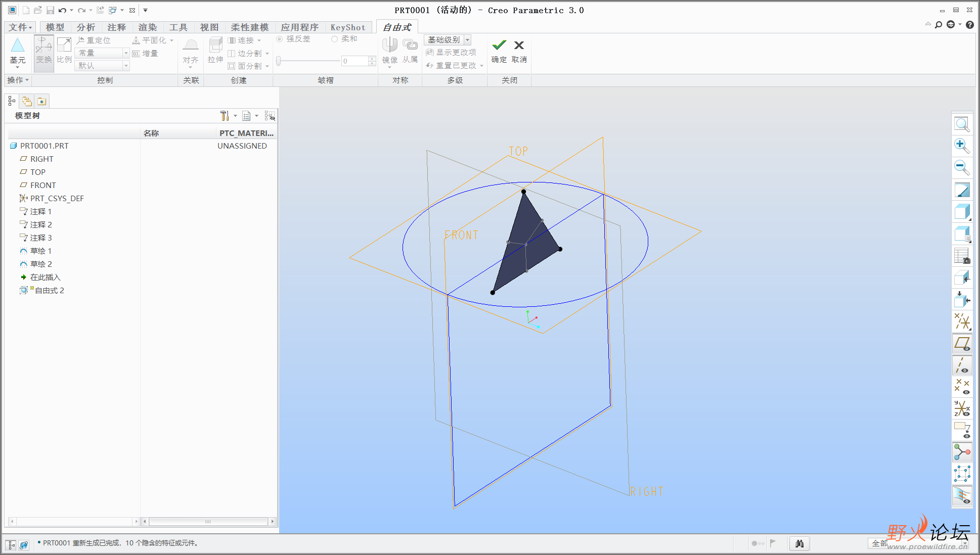The height and width of the screenshot is (555, 980).
Task: Switch to the 渲染 tab
Action: click(148, 27)
